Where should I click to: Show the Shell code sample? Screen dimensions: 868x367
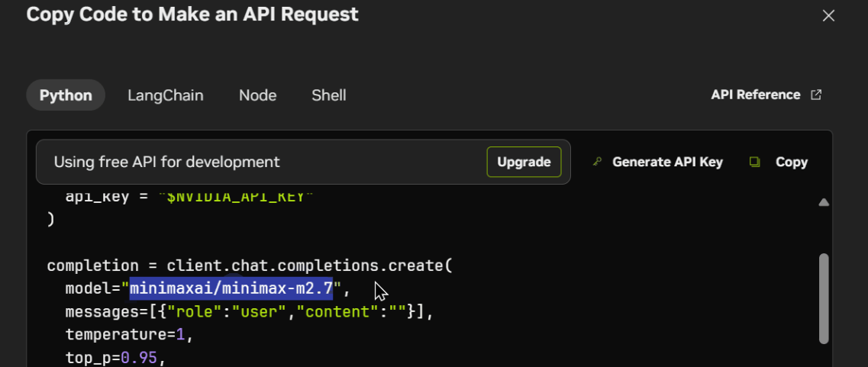click(329, 95)
